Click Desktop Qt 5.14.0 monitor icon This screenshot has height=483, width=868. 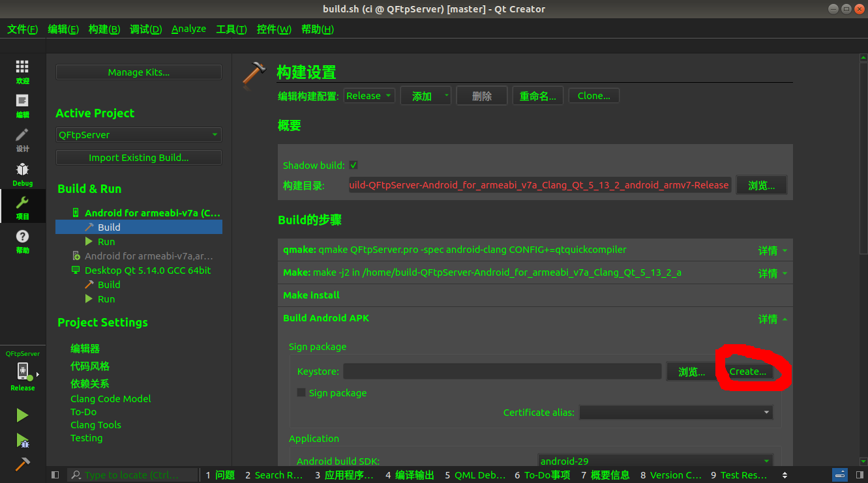click(x=76, y=271)
